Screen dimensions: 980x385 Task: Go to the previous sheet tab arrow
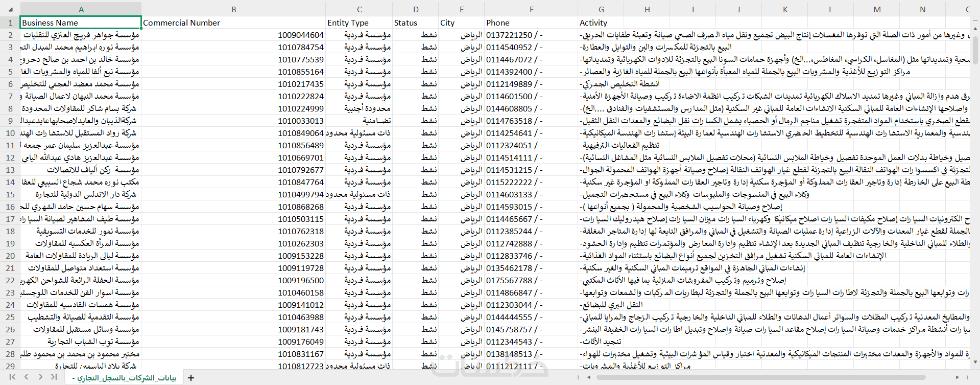pos(27,377)
